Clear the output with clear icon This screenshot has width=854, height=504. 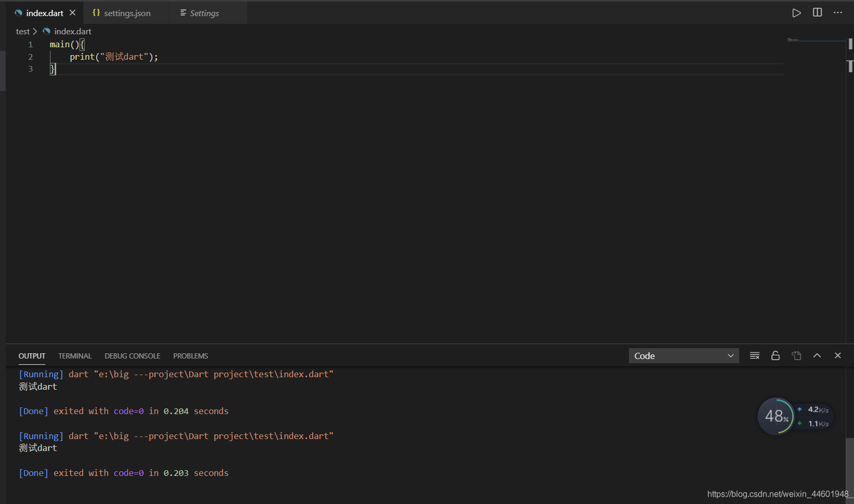(x=755, y=356)
